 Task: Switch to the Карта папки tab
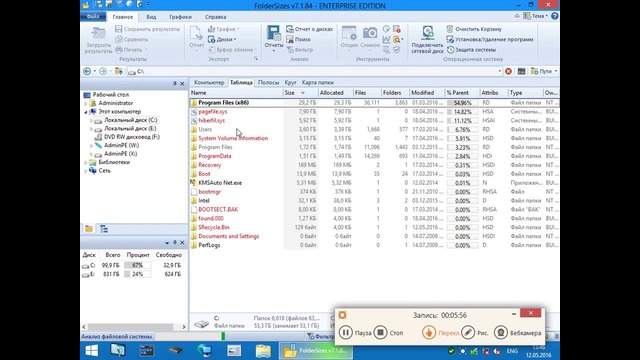pyautogui.click(x=318, y=82)
